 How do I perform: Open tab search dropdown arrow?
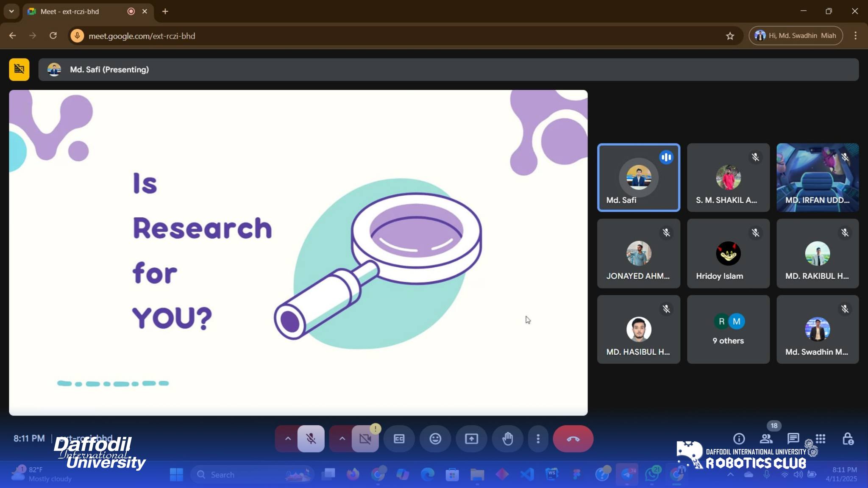(11, 11)
